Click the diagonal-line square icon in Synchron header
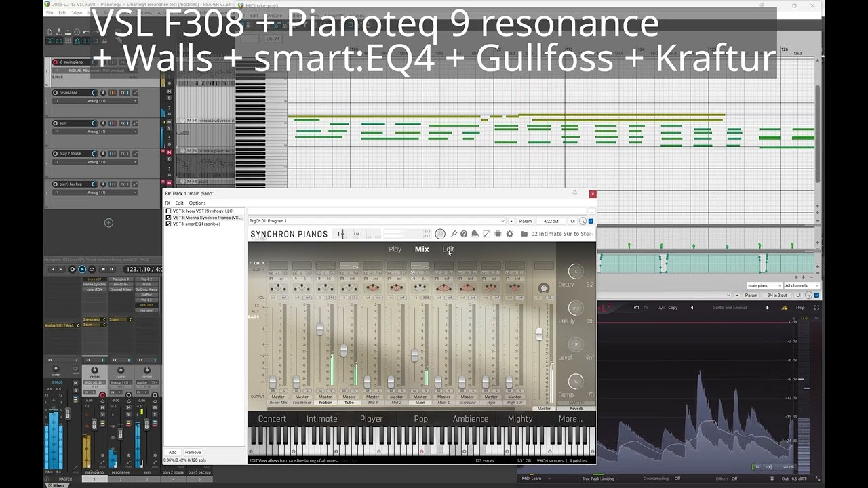Image resolution: width=868 pixels, height=488 pixels. pos(486,234)
